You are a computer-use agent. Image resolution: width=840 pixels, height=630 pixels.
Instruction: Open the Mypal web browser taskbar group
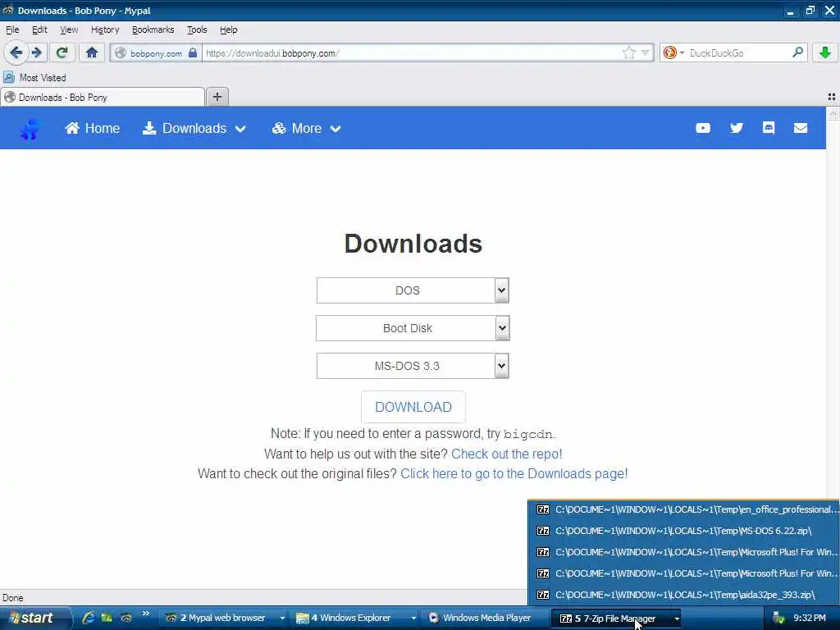225,619
